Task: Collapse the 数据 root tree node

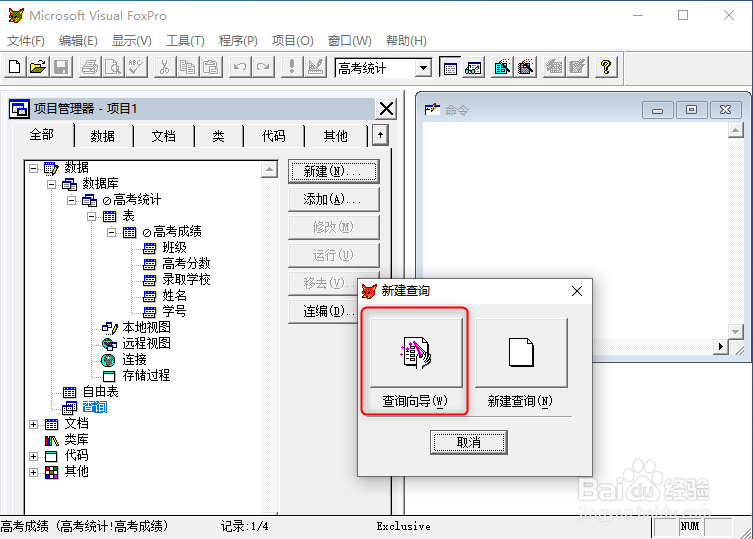Action: tap(33, 168)
